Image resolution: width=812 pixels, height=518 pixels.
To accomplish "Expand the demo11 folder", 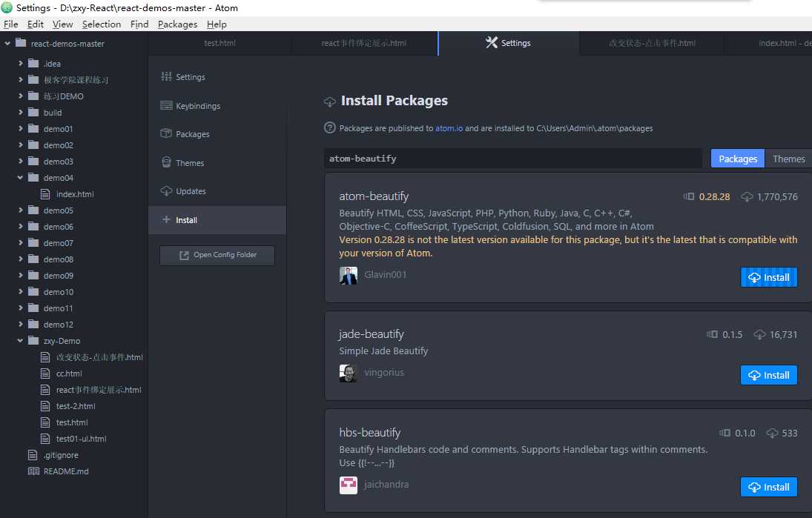I will (20, 308).
